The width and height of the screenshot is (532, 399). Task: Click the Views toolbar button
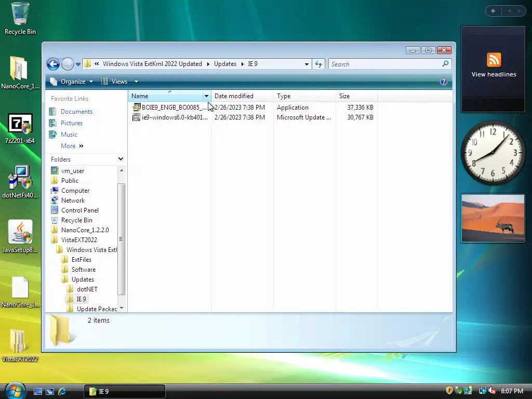coord(115,82)
